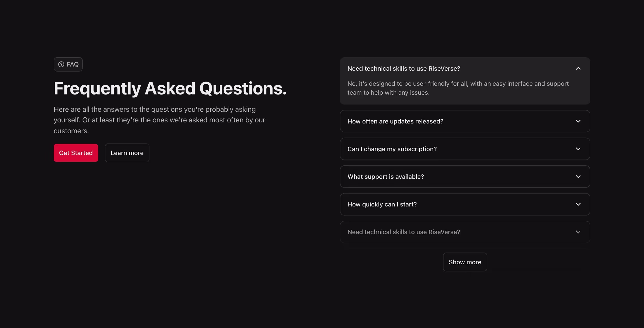Click the Learn more button
Screen dimensions: 644x328
(x=127, y=153)
